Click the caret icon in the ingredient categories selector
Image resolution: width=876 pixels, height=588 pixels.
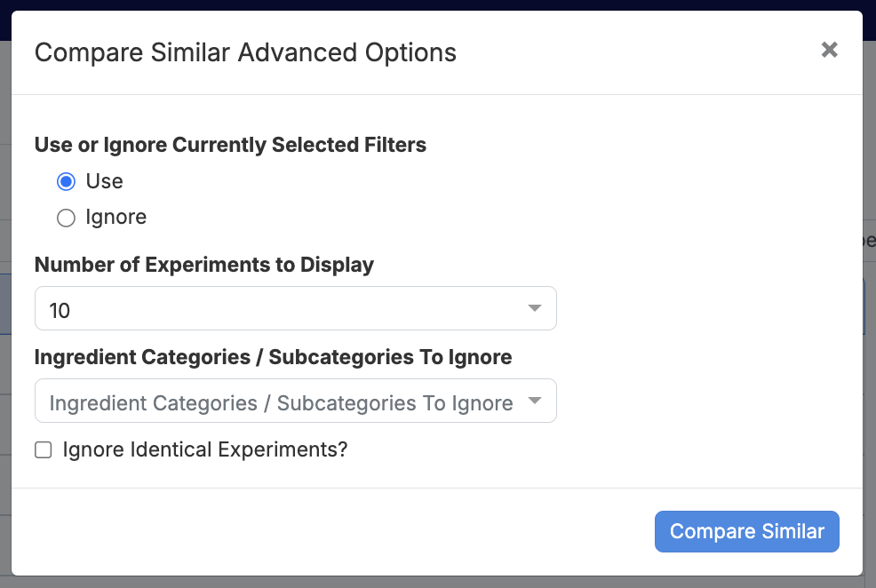535,401
